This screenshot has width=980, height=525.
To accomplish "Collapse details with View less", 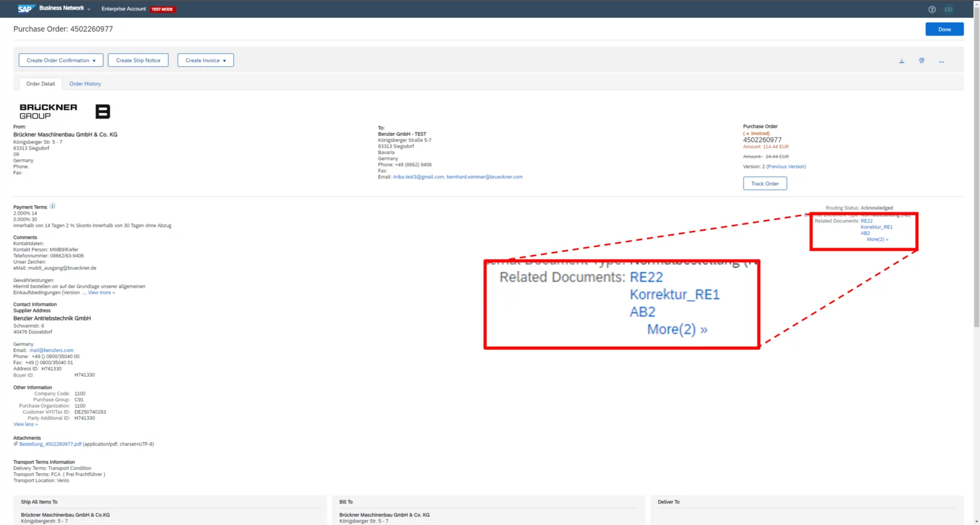I will point(25,424).
